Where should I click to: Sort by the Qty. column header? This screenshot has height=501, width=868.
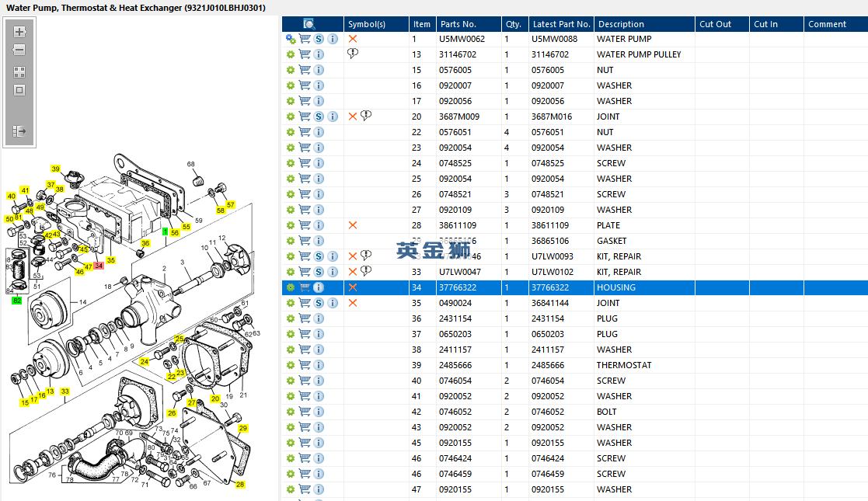[515, 24]
